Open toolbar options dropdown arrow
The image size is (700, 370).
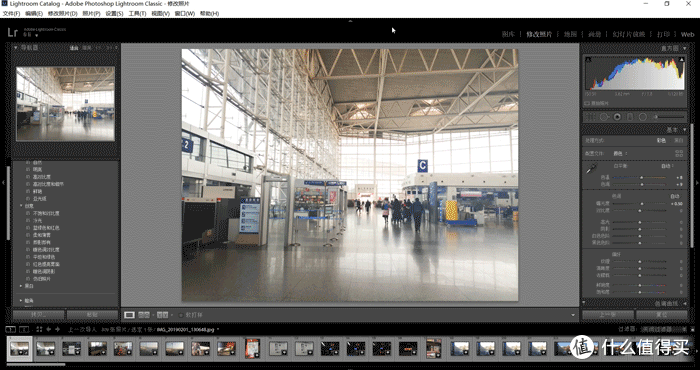tap(573, 315)
